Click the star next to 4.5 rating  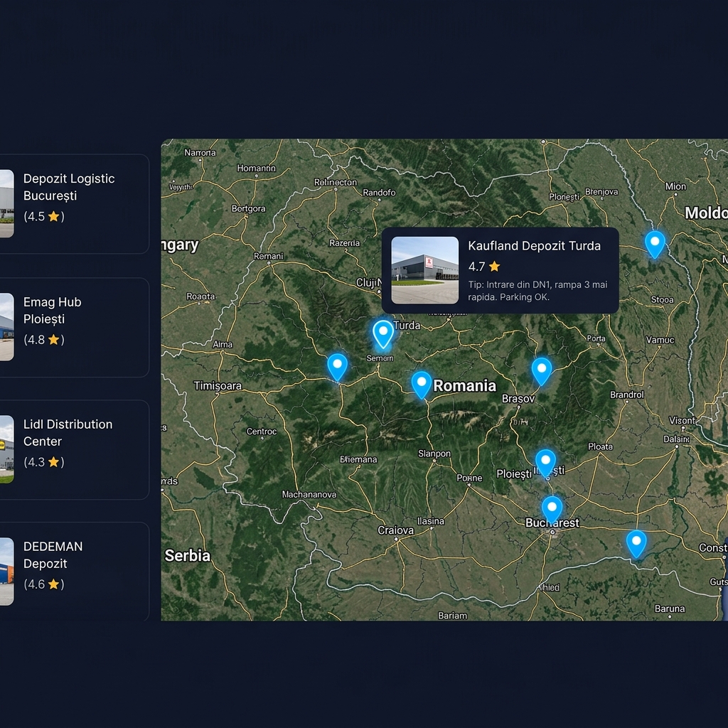click(53, 216)
